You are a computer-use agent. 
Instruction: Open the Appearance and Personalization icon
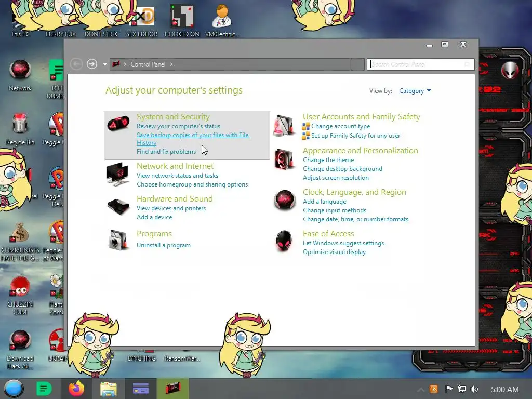click(284, 159)
